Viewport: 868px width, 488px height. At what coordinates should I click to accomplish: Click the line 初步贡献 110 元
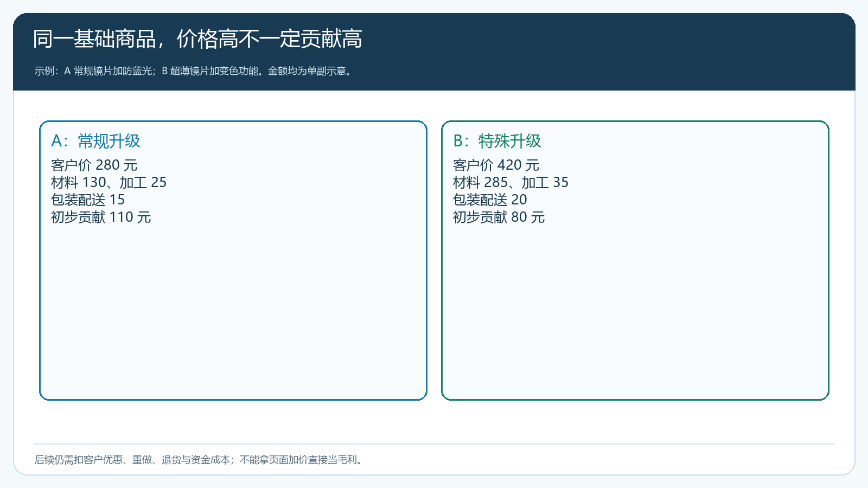[x=101, y=217]
